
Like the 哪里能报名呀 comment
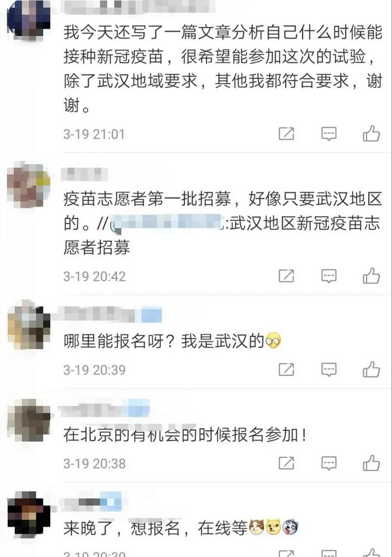371,370
